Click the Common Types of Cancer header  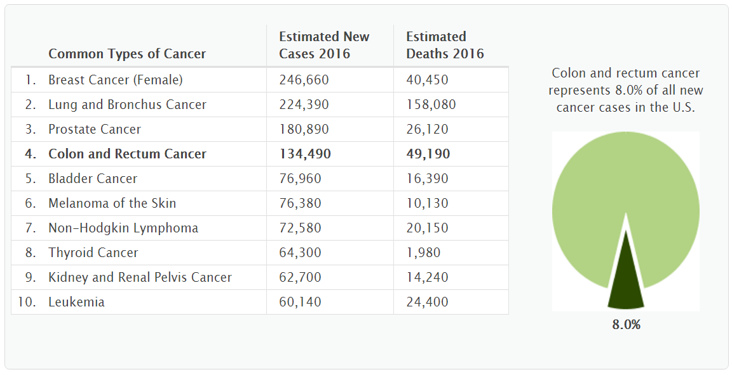[x=127, y=54]
